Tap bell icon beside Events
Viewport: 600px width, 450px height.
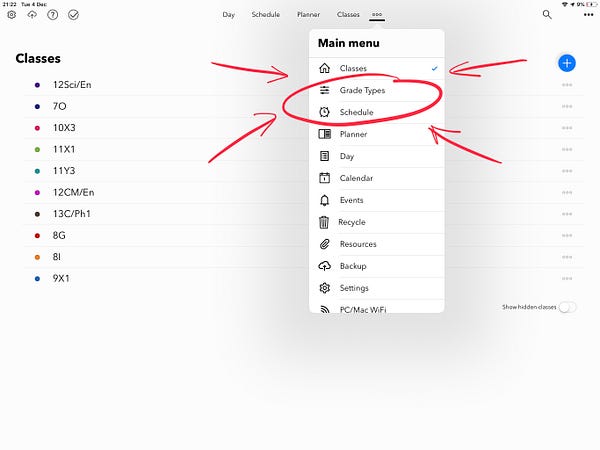(324, 200)
